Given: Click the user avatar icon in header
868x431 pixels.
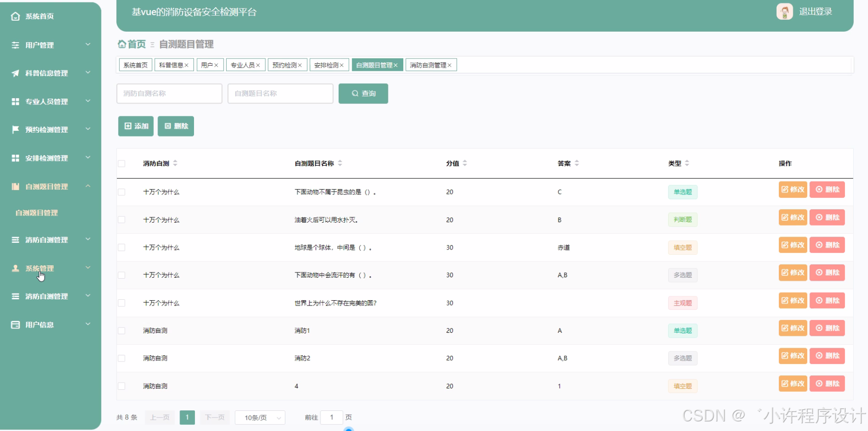Looking at the screenshot, I should [784, 11].
